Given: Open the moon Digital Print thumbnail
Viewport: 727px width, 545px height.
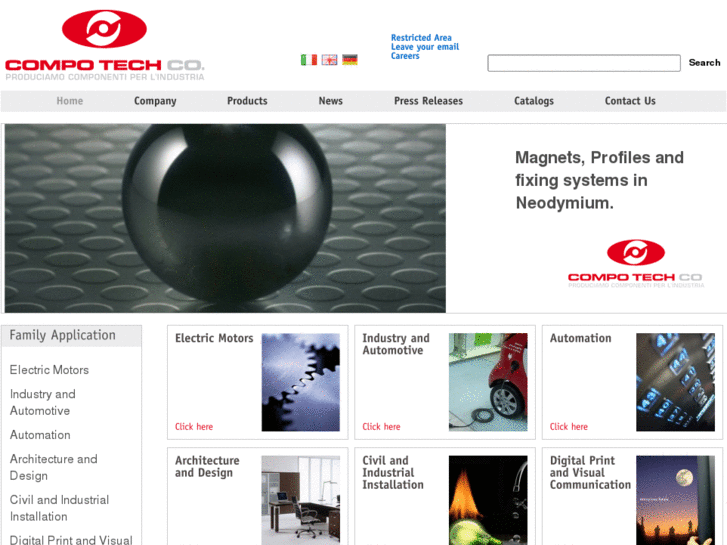Looking at the screenshot, I should (x=676, y=500).
